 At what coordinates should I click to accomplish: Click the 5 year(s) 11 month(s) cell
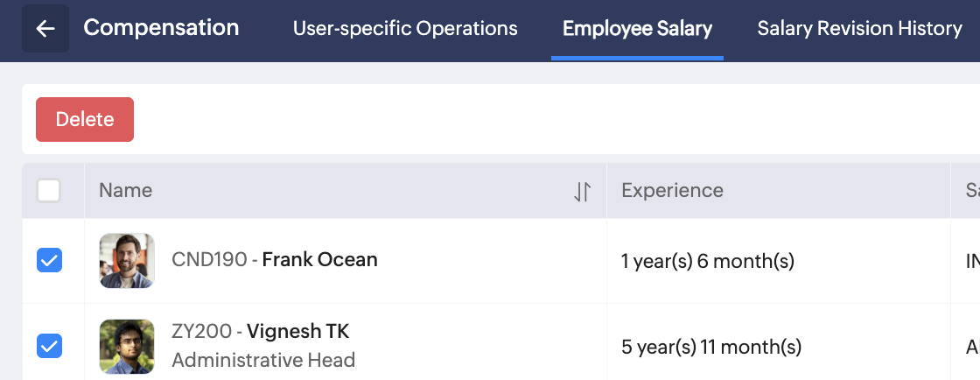coord(710,347)
